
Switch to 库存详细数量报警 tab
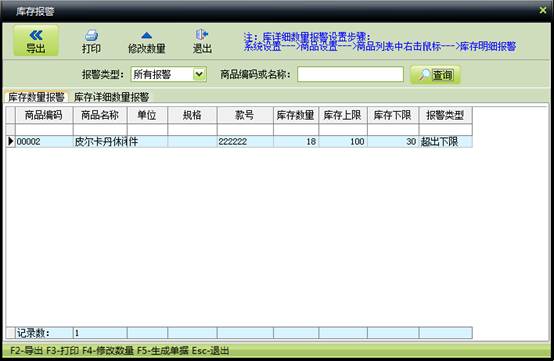tap(111, 97)
